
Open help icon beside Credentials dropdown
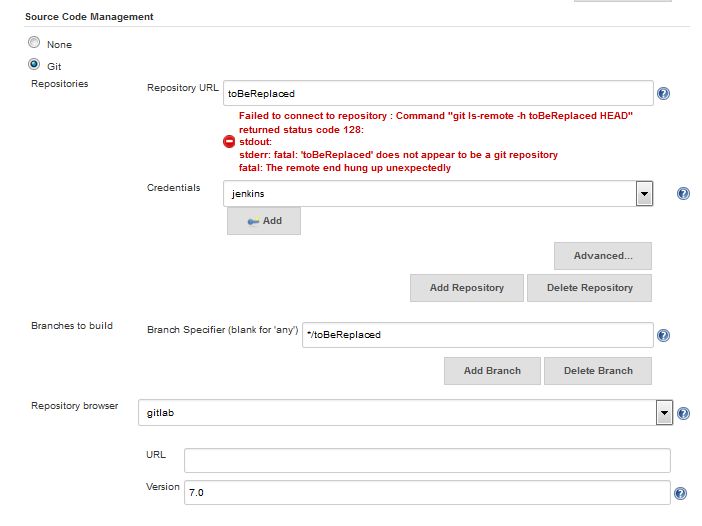tap(683, 193)
